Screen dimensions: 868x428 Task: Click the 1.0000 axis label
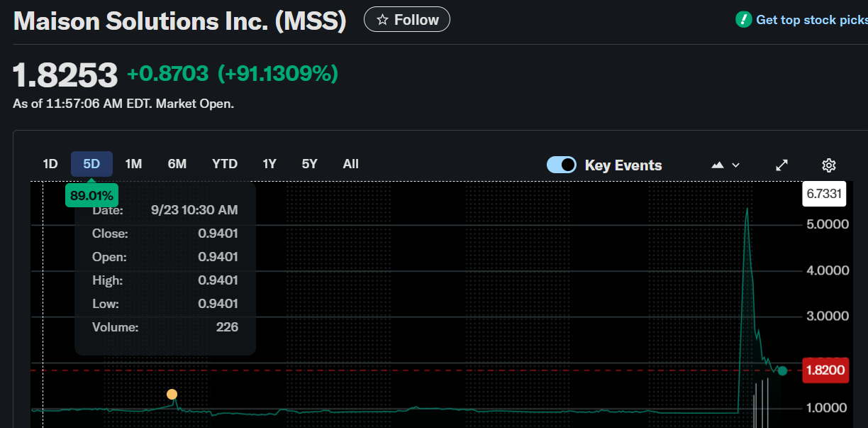point(828,407)
